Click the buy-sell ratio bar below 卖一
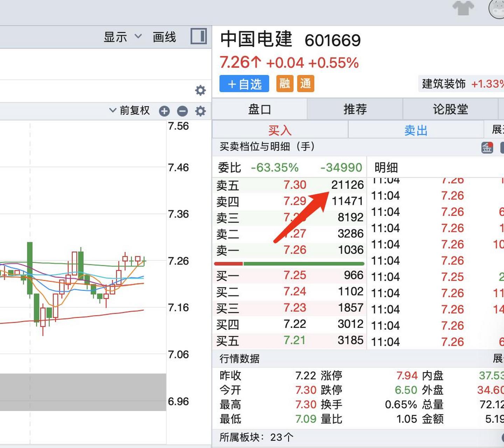The image size is (504, 448). (x=289, y=264)
